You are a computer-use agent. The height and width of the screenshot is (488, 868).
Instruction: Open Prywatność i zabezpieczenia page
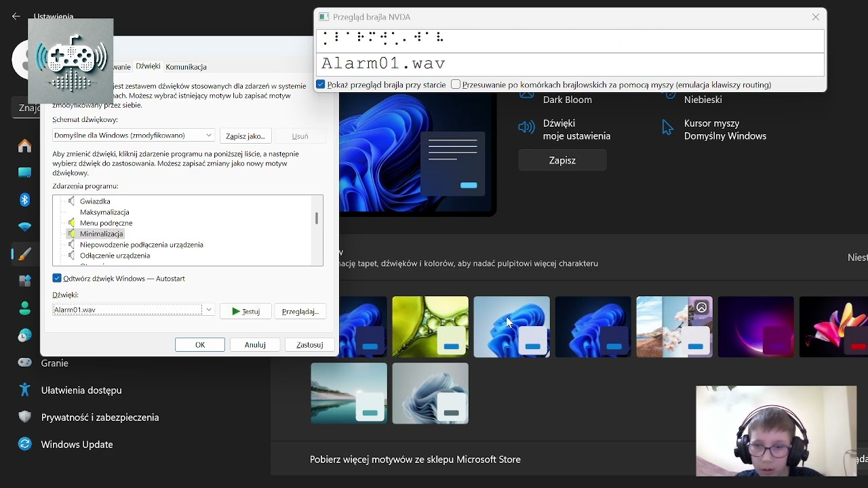click(100, 418)
